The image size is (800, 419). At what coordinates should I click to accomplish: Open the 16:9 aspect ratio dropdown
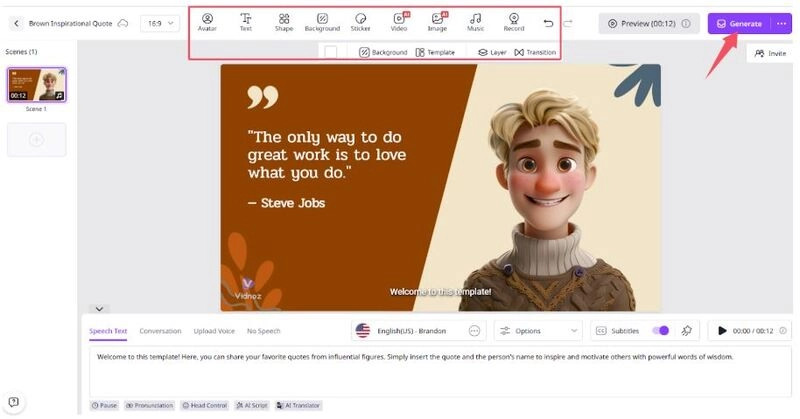pyautogui.click(x=160, y=23)
